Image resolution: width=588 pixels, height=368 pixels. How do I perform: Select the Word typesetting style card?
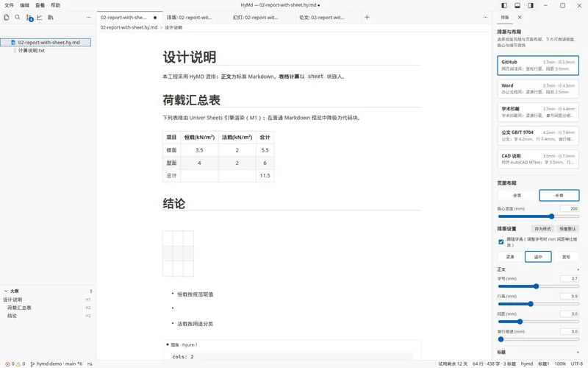(538, 88)
